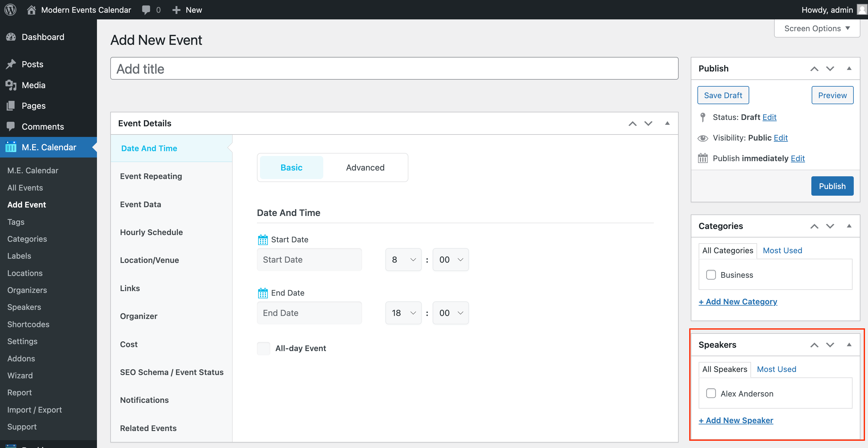Click the site home icon in the admin bar

click(31, 9)
